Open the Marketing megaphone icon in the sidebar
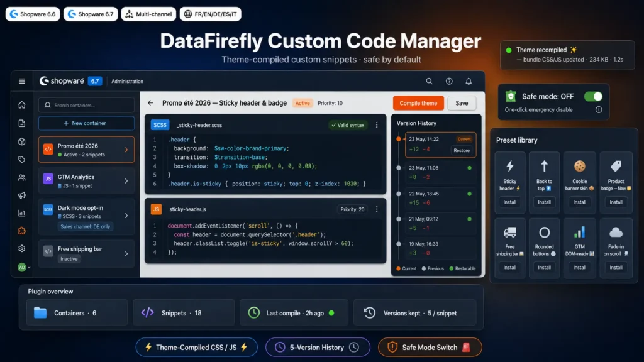 point(22,195)
